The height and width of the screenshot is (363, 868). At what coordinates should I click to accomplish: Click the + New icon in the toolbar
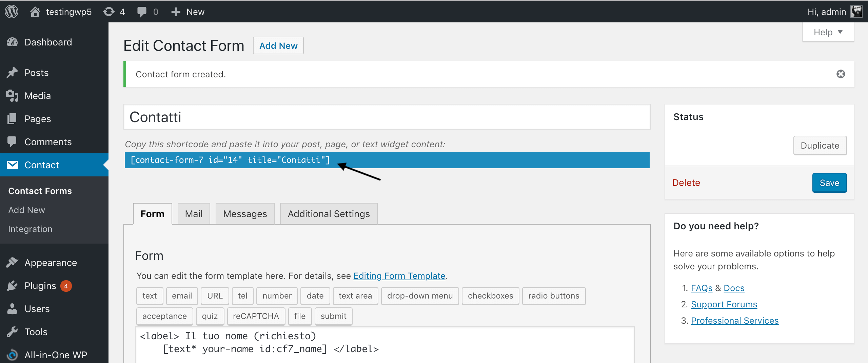(176, 11)
